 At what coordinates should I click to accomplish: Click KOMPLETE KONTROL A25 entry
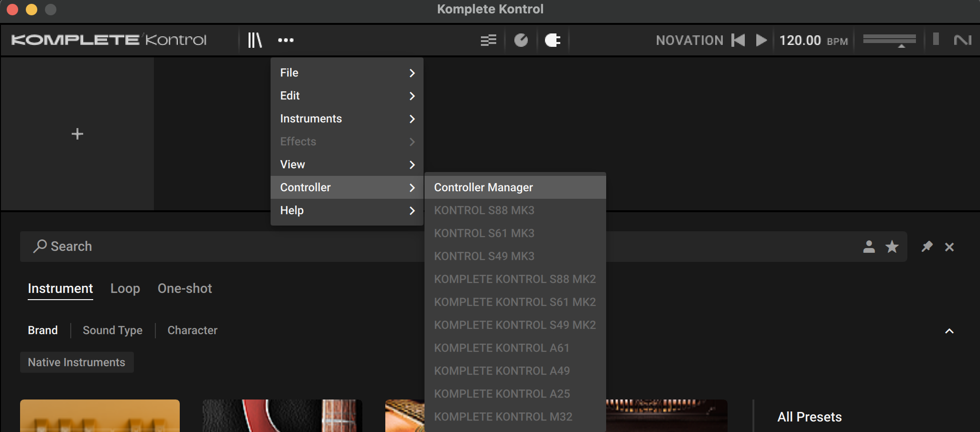(x=515, y=394)
